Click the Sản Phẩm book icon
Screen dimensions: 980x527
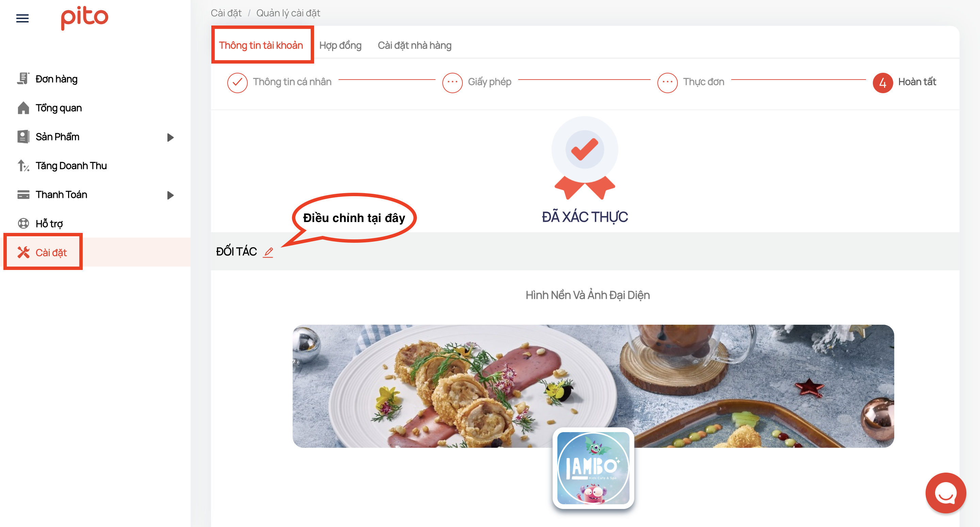coord(23,137)
